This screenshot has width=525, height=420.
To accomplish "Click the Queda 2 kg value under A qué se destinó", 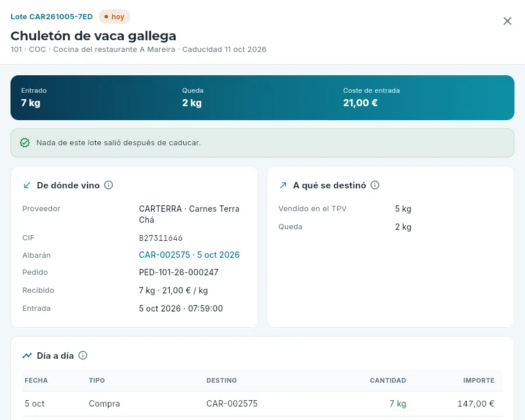I will 403,227.
